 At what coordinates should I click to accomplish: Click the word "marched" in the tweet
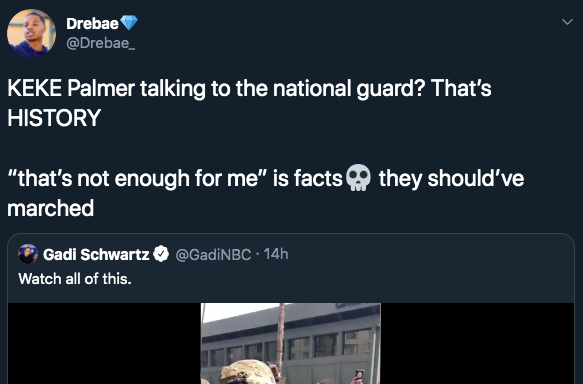tap(51, 208)
